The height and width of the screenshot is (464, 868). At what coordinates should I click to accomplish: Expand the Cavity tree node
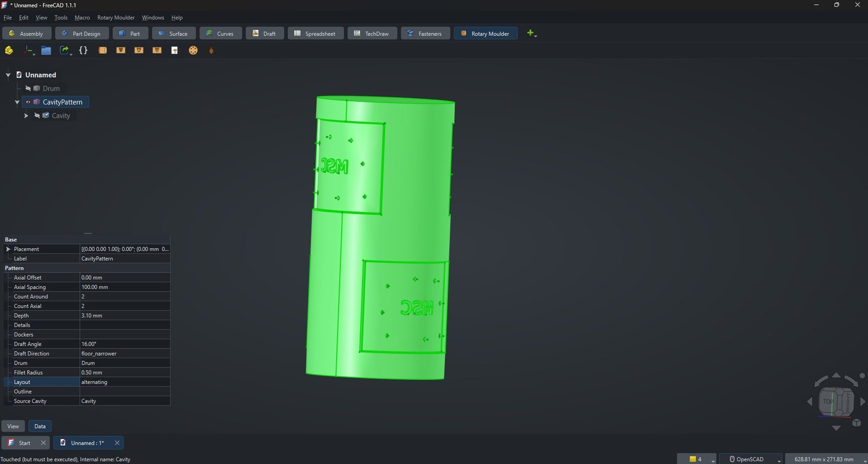pyautogui.click(x=26, y=115)
